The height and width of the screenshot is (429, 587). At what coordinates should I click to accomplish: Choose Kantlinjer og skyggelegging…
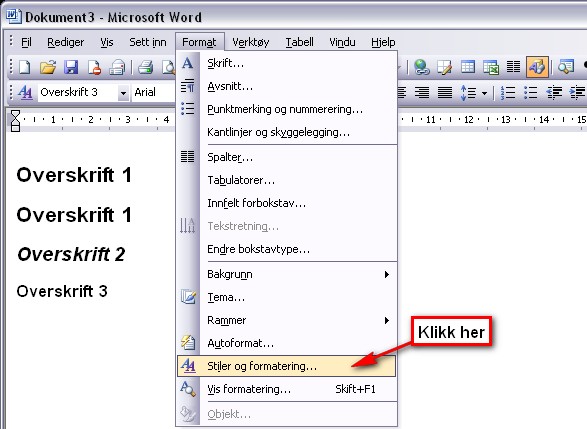point(286,132)
